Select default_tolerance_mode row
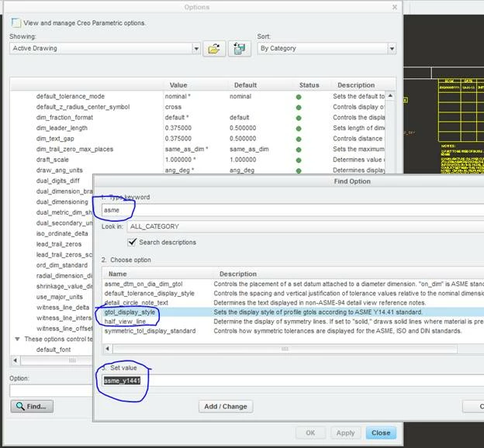 (x=198, y=96)
